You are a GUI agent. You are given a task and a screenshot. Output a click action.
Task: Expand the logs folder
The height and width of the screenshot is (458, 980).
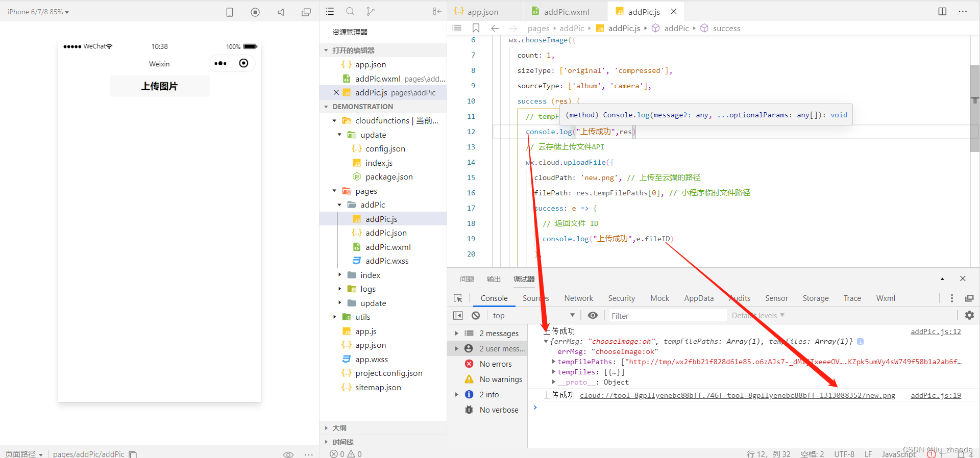pos(339,289)
